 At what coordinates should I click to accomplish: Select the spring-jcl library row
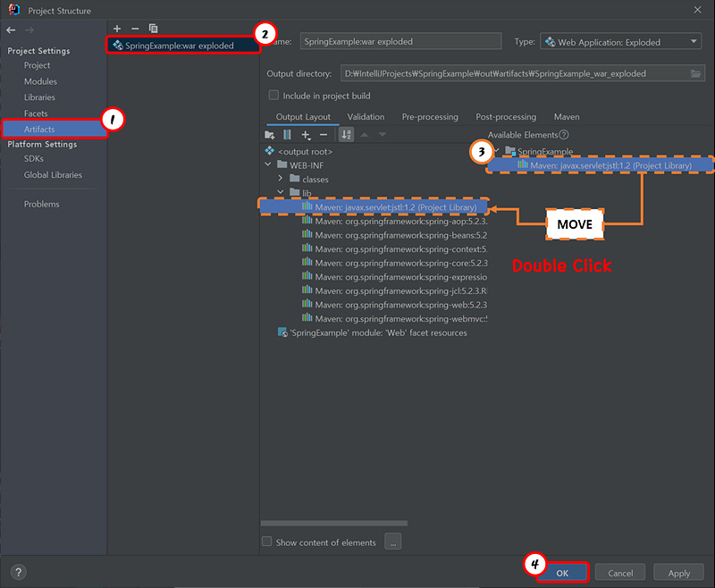pos(394,290)
